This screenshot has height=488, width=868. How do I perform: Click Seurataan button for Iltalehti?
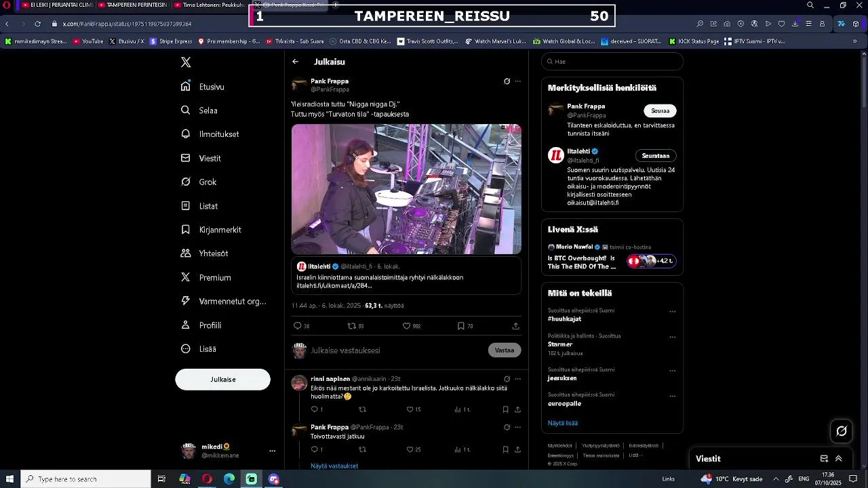(x=656, y=155)
